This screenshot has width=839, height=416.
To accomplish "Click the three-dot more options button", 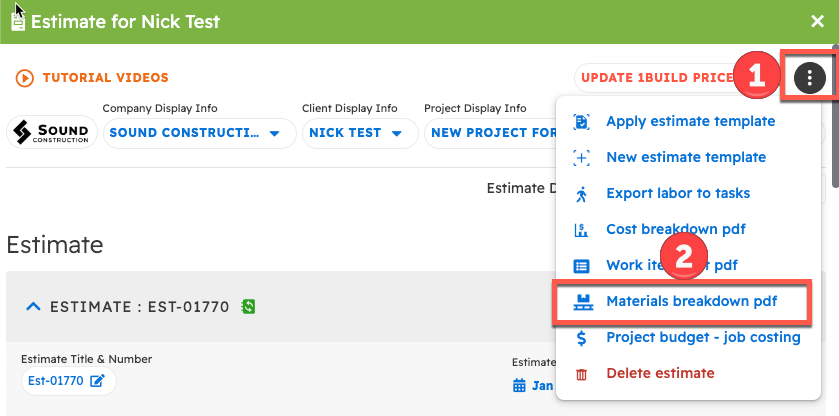I will pyautogui.click(x=810, y=77).
